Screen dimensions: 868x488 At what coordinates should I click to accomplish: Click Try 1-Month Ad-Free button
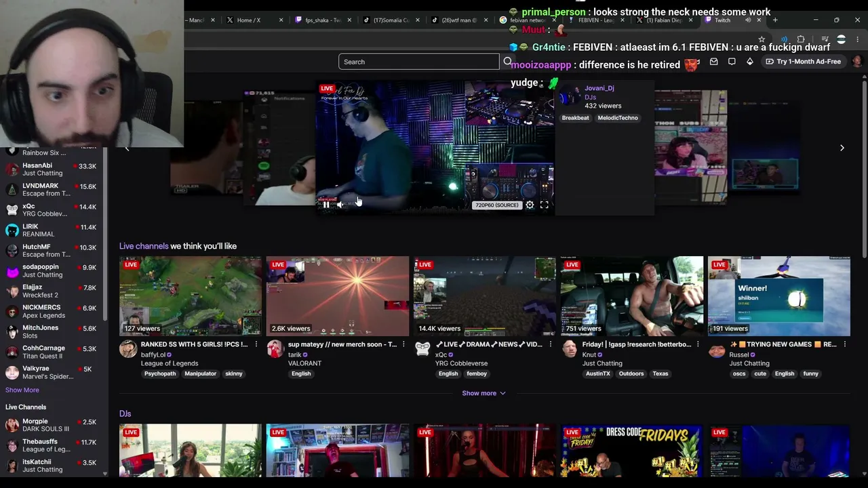point(804,62)
